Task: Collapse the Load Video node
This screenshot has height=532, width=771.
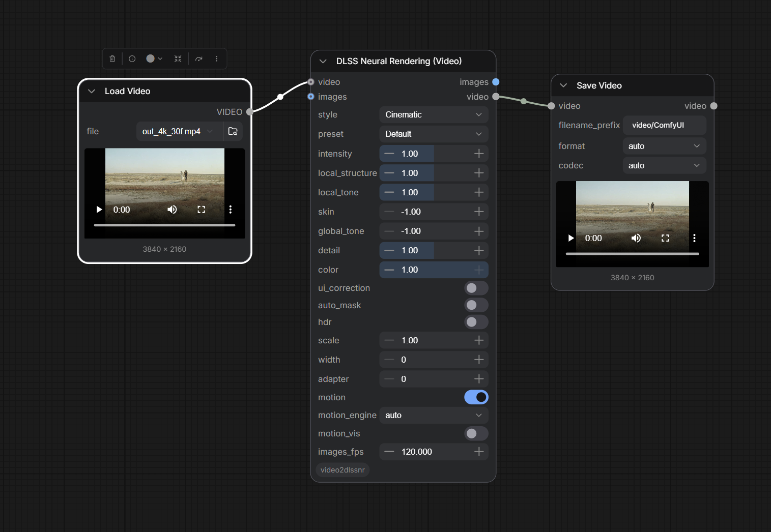Action: point(92,91)
